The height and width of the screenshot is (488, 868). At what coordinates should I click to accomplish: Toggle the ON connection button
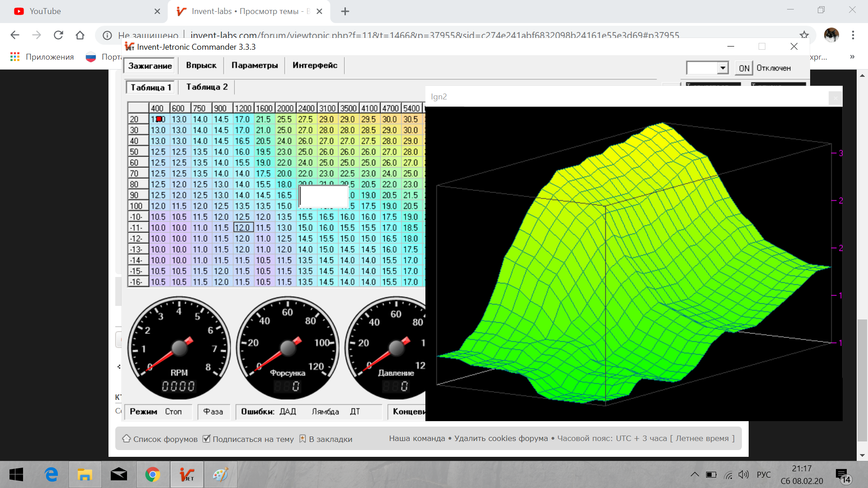tap(744, 68)
